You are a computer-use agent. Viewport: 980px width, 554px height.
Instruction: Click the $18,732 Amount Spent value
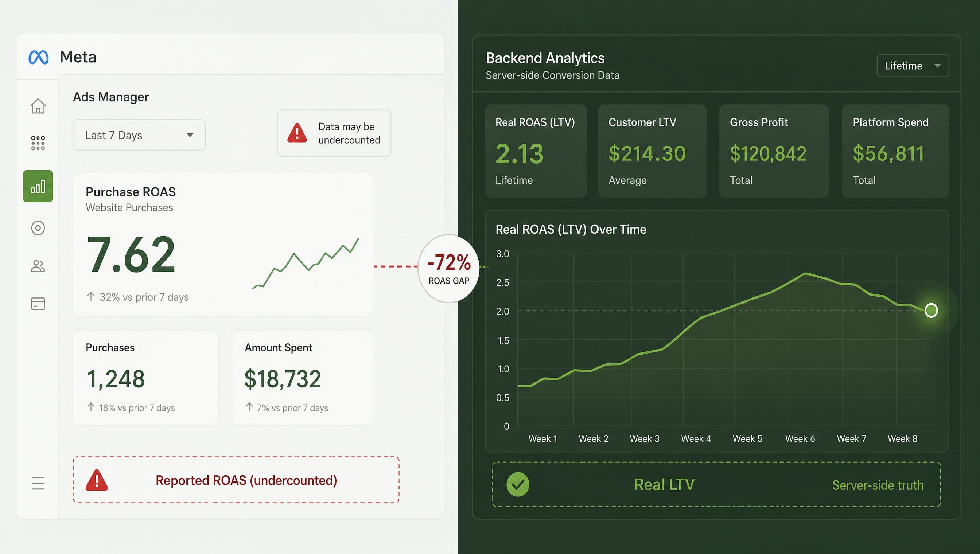click(283, 379)
